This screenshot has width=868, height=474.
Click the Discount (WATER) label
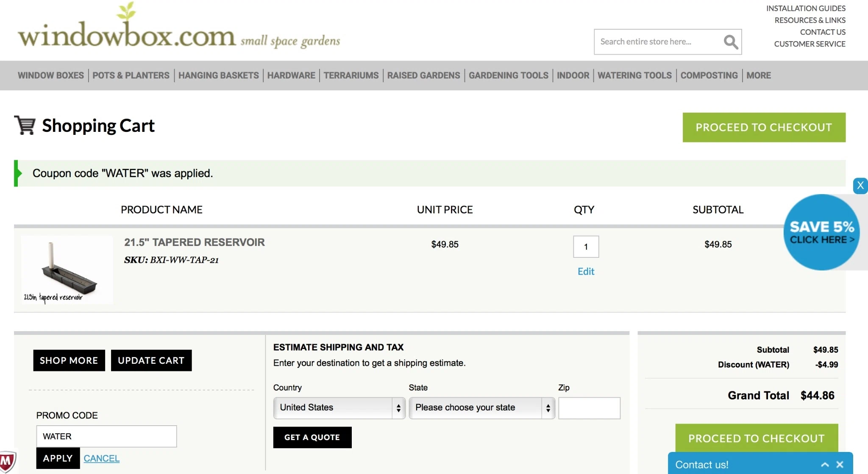(753, 365)
